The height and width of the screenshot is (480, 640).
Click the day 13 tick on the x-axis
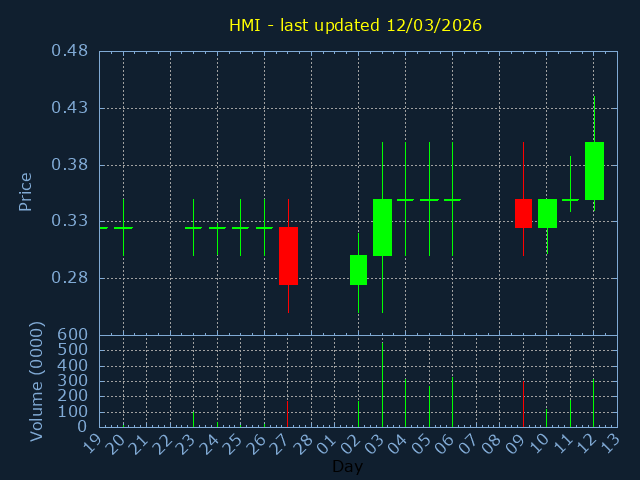pos(610,441)
